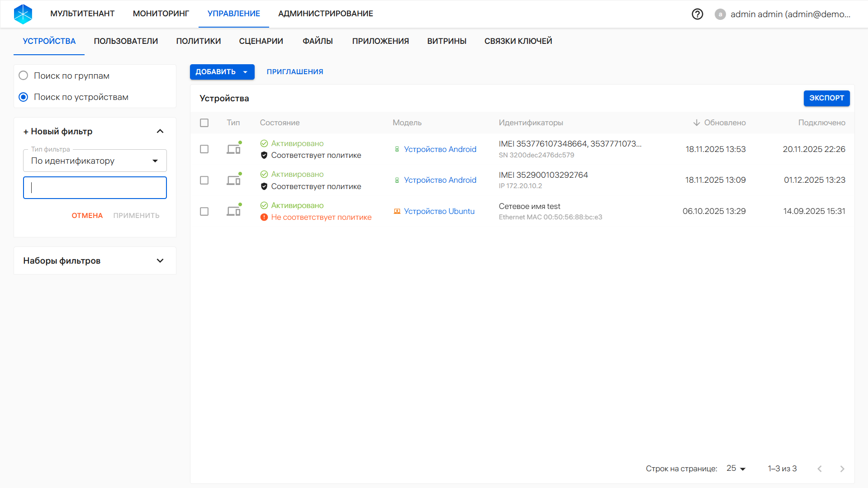Click the filter identifier input field
The image size is (868, 488).
click(x=95, y=188)
